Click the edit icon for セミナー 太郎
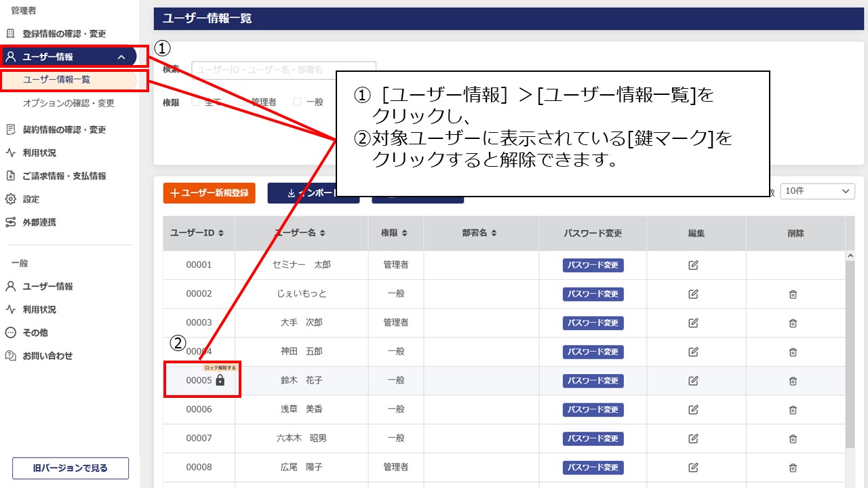This screenshot has height=488, width=868. [693, 265]
